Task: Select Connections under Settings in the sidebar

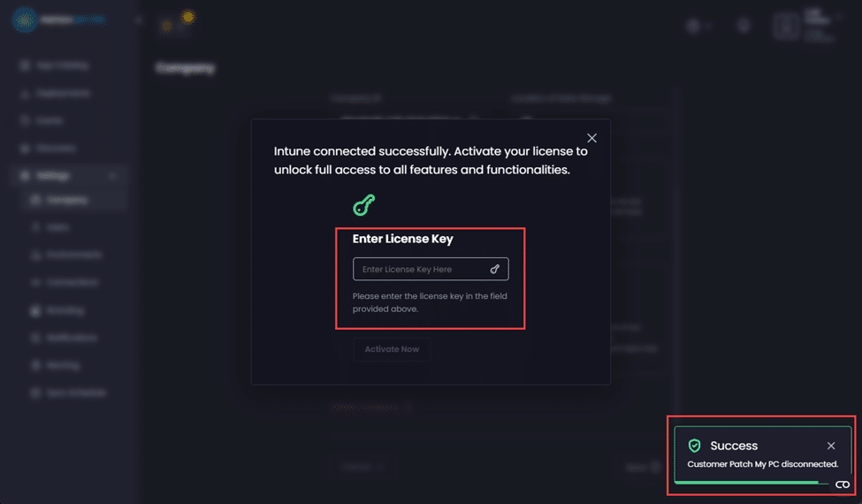Action: 72,282
